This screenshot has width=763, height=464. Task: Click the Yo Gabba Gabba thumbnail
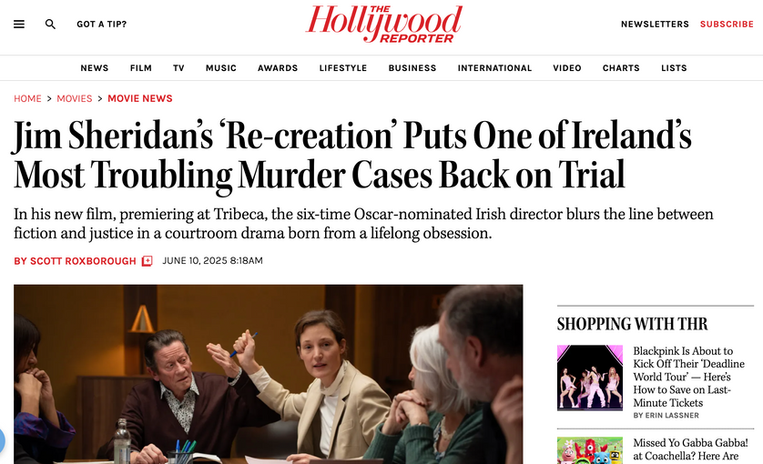[x=590, y=450]
